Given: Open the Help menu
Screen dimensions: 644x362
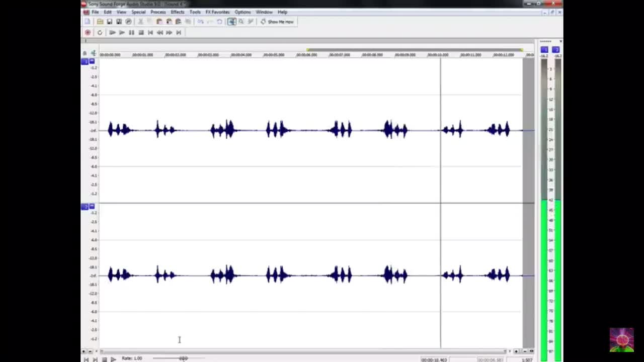Looking at the screenshot, I should [283, 12].
